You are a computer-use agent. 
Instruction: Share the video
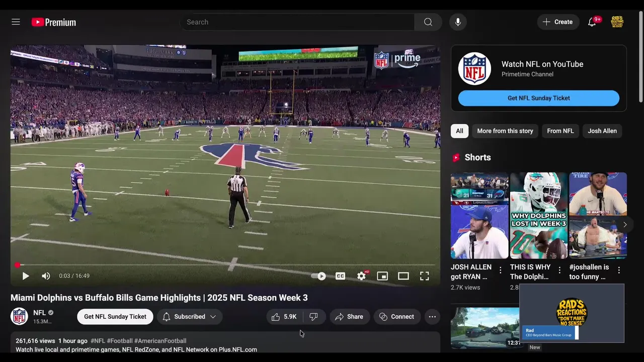(x=349, y=317)
